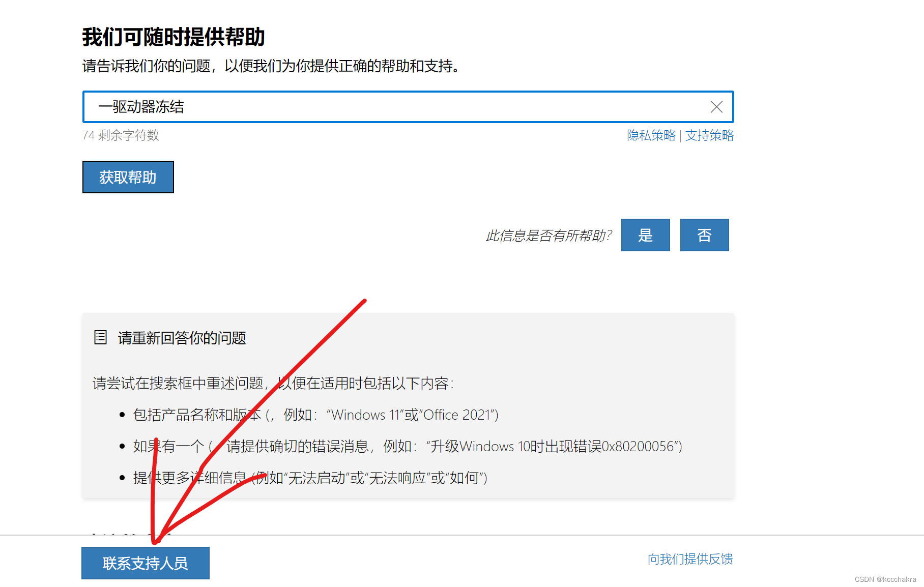Screen dimensions: 924x587
Task: Select the heading 我们可随时提供帮助
Action: pos(174,37)
